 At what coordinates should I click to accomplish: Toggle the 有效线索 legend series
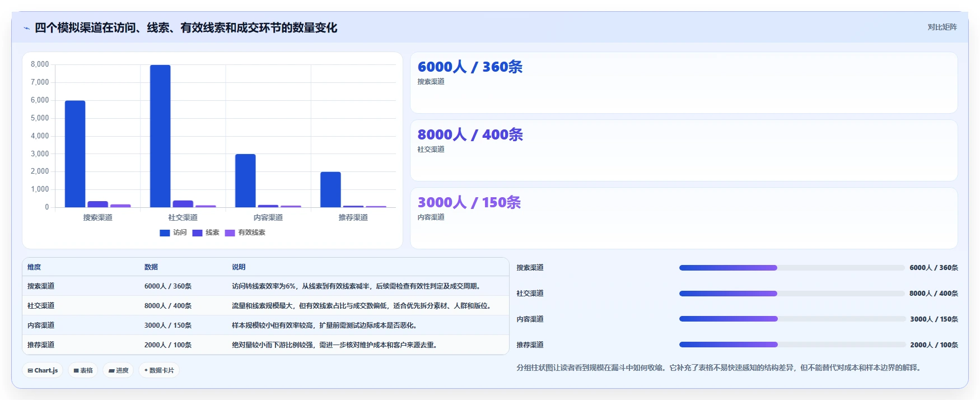[x=245, y=232]
